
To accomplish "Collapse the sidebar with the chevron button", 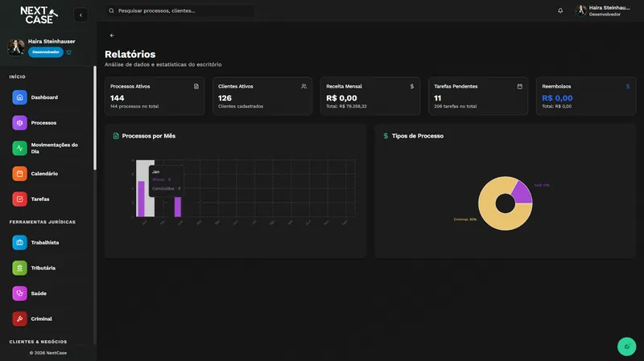I will click(x=80, y=15).
